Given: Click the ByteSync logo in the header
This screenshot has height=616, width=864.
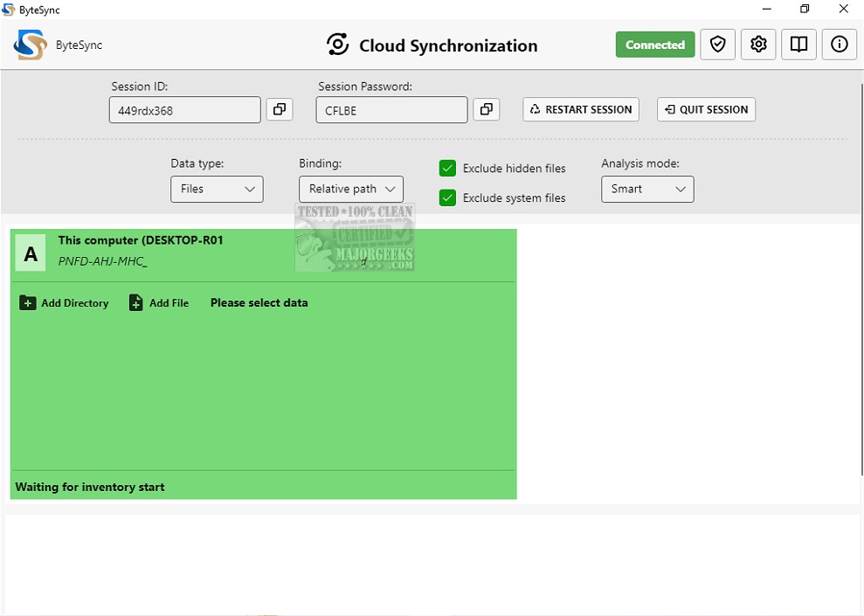Looking at the screenshot, I should tap(31, 45).
